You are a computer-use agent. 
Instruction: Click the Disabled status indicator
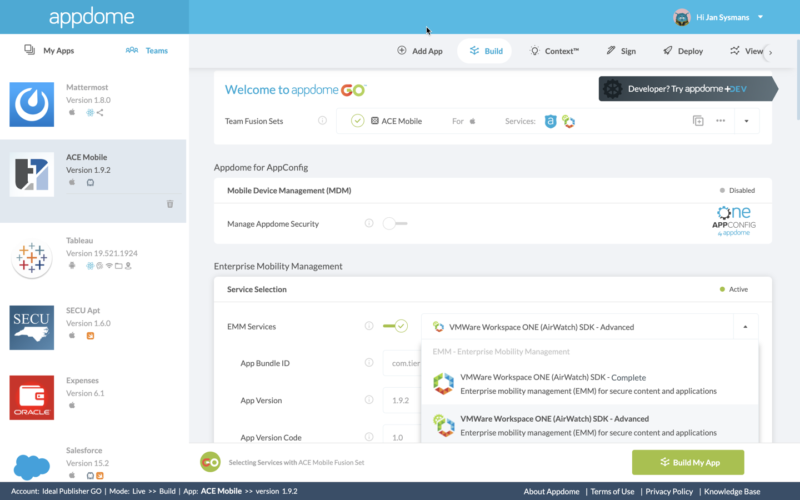pyautogui.click(x=737, y=190)
